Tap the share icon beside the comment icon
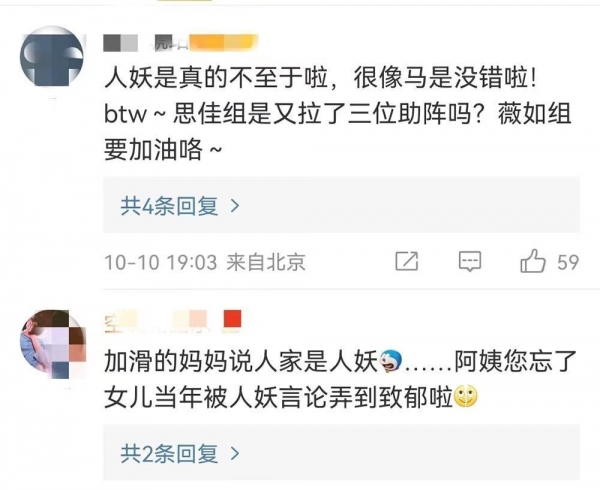 click(406, 261)
